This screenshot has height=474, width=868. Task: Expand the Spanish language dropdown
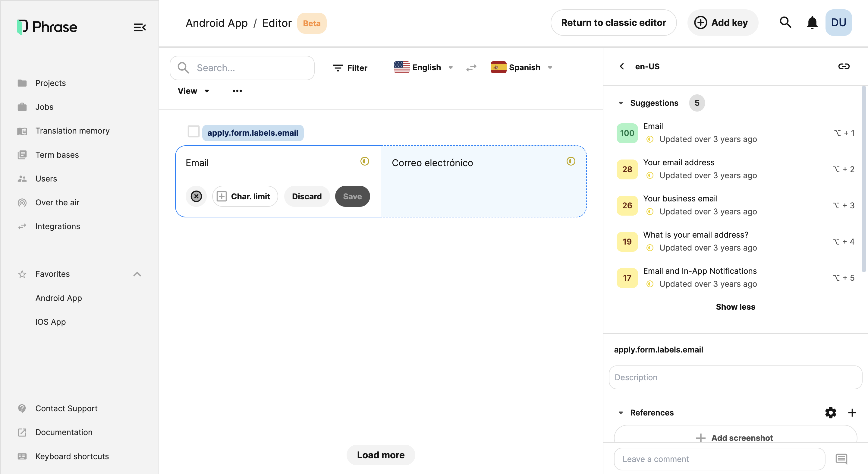coord(549,67)
